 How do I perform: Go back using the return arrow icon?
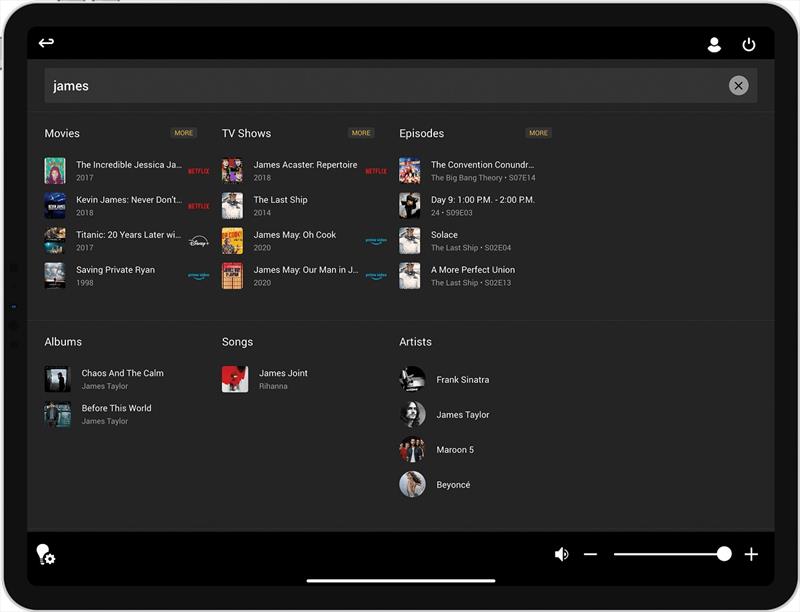46,43
